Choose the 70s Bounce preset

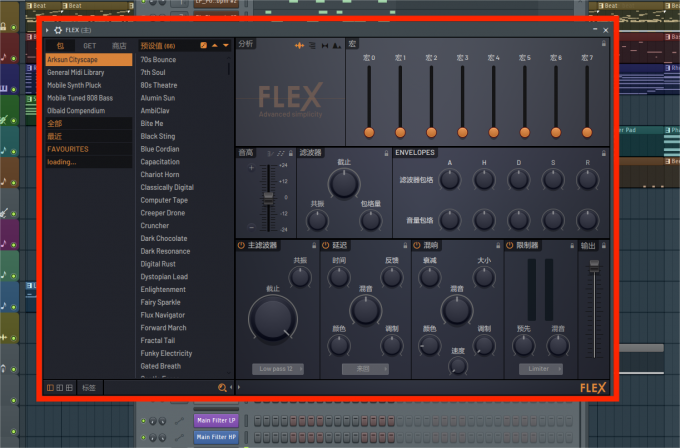[158, 59]
